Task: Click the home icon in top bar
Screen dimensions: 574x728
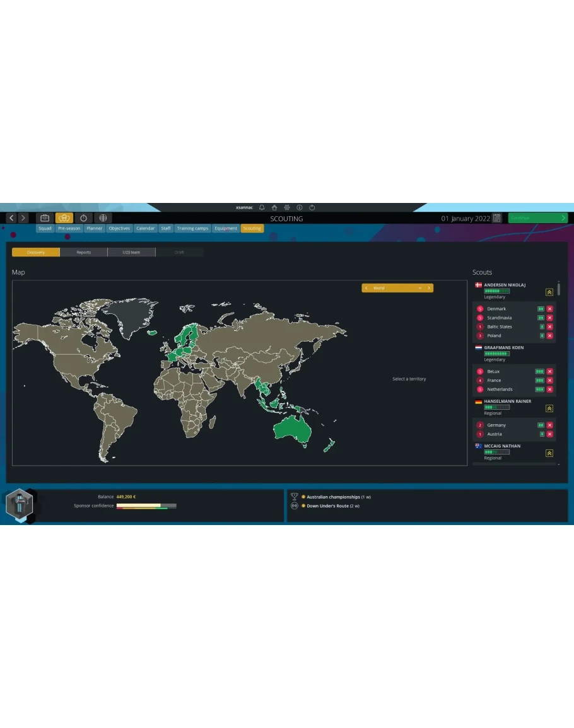Action: (x=274, y=207)
